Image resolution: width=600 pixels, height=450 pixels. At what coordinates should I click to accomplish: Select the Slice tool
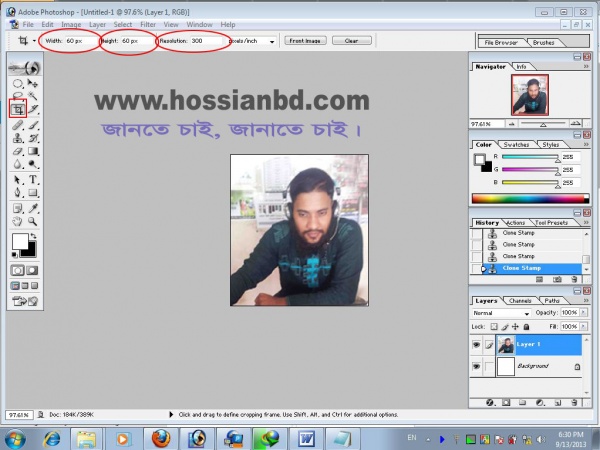(33, 109)
